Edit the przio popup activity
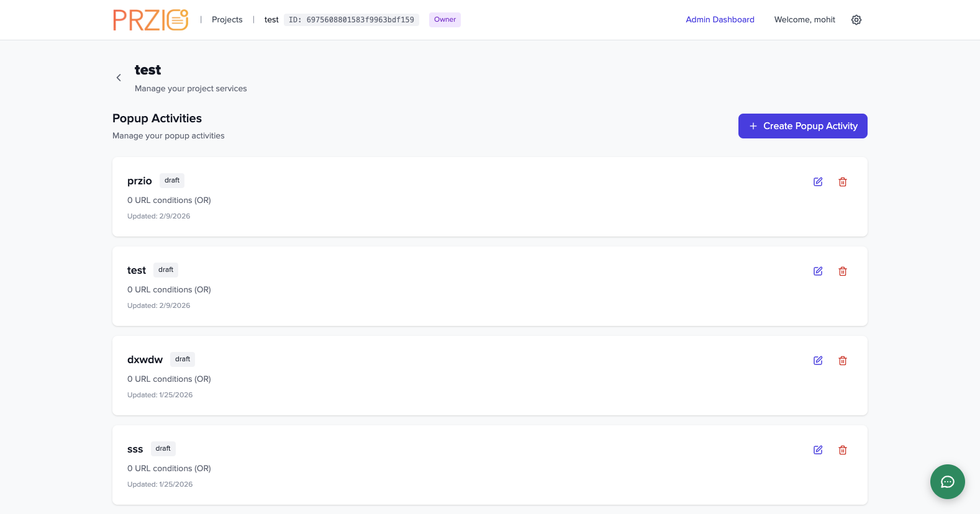This screenshot has height=514, width=980. [818, 182]
